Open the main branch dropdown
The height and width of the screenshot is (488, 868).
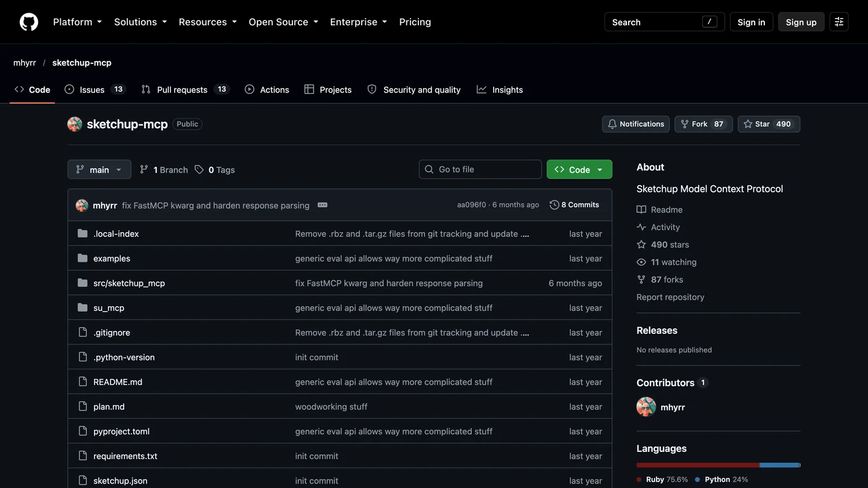[x=99, y=170]
